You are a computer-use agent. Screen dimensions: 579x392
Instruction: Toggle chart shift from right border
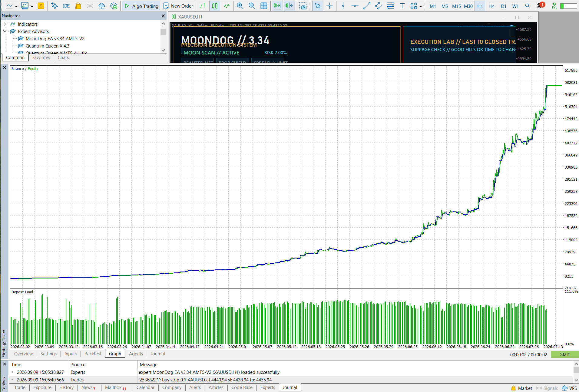click(289, 6)
